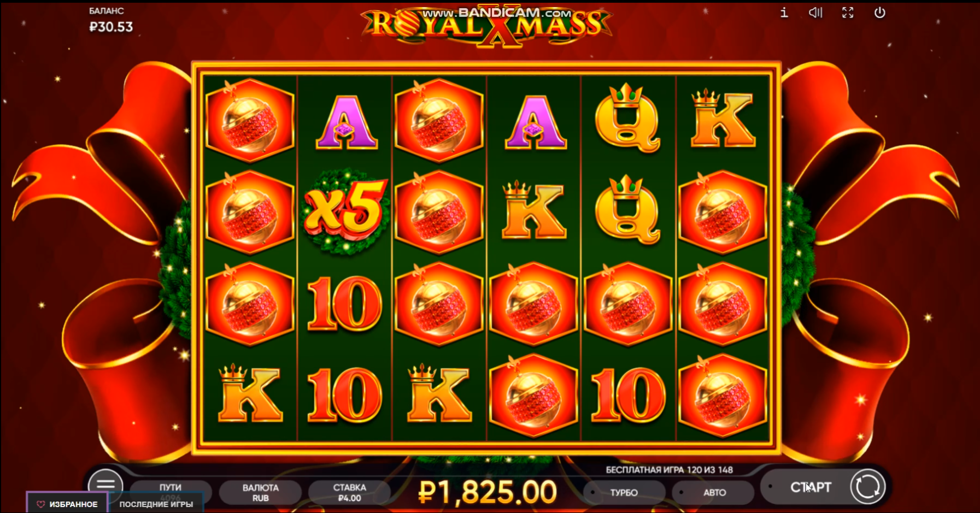The height and width of the screenshot is (513, 980).
Task: Toggle the АВТО spin mode
Action: point(714,492)
